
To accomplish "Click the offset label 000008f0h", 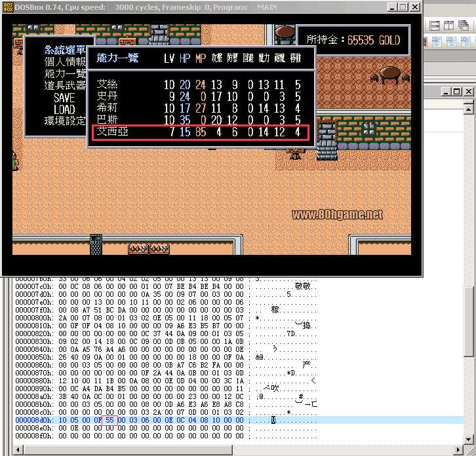I will (34, 436).
